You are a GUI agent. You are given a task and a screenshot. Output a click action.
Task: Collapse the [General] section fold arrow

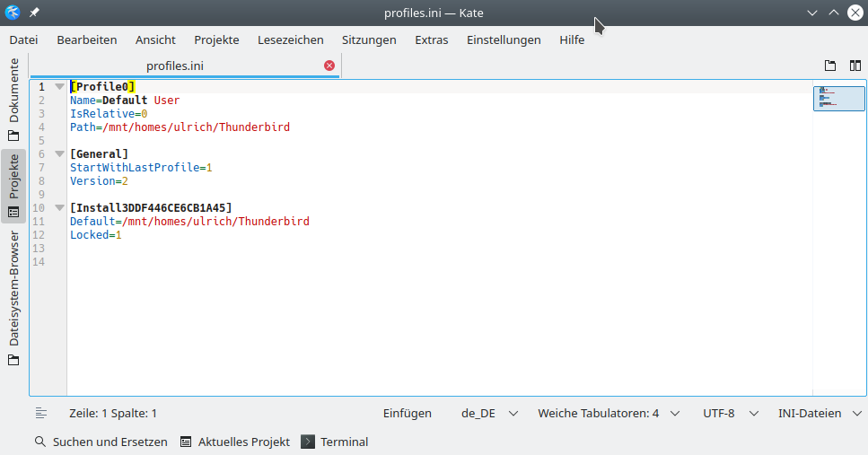point(59,153)
